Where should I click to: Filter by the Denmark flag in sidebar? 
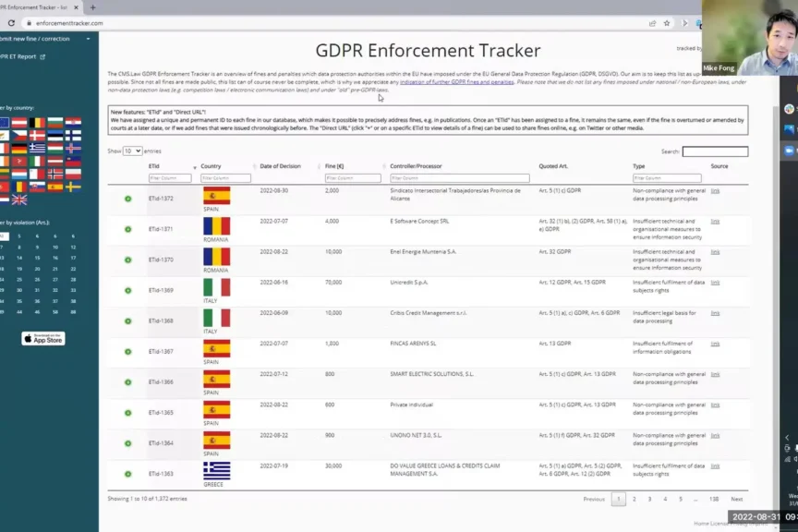click(37, 136)
